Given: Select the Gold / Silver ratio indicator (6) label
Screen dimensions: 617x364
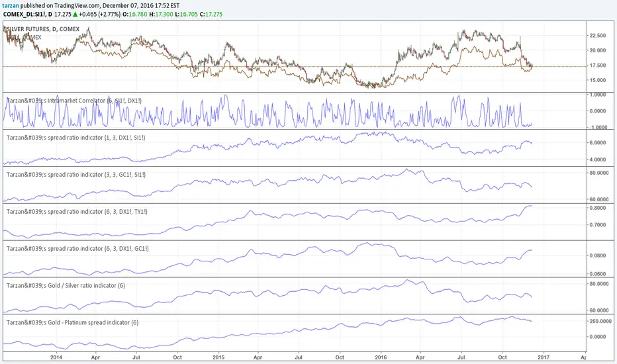Looking at the screenshot, I should point(66,286).
